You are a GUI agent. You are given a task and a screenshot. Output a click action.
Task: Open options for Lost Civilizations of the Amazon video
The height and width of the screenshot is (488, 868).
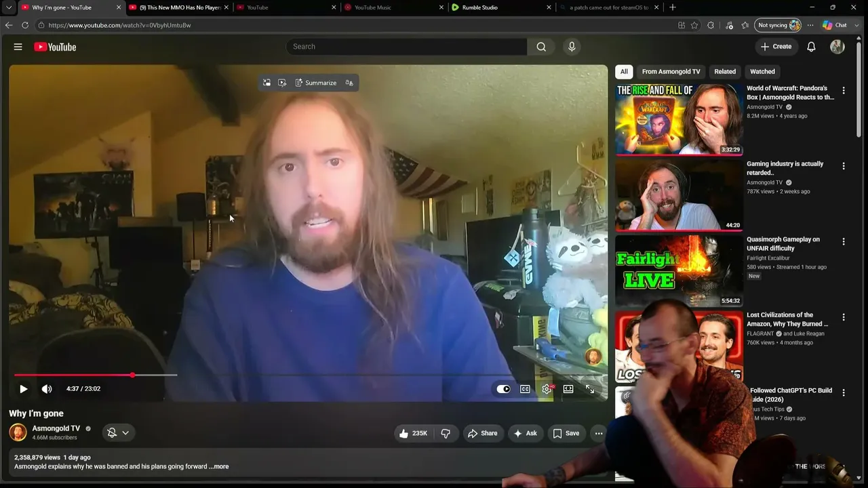click(844, 317)
